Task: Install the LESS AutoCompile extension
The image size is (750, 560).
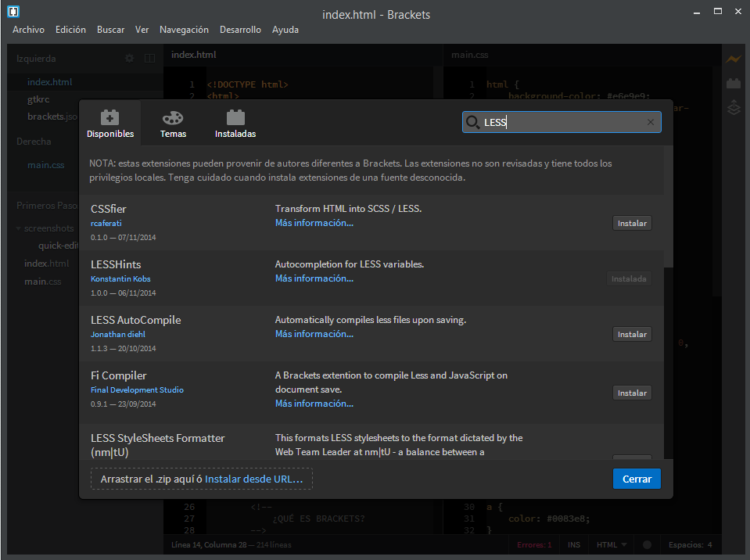Action: (x=632, y=334)
